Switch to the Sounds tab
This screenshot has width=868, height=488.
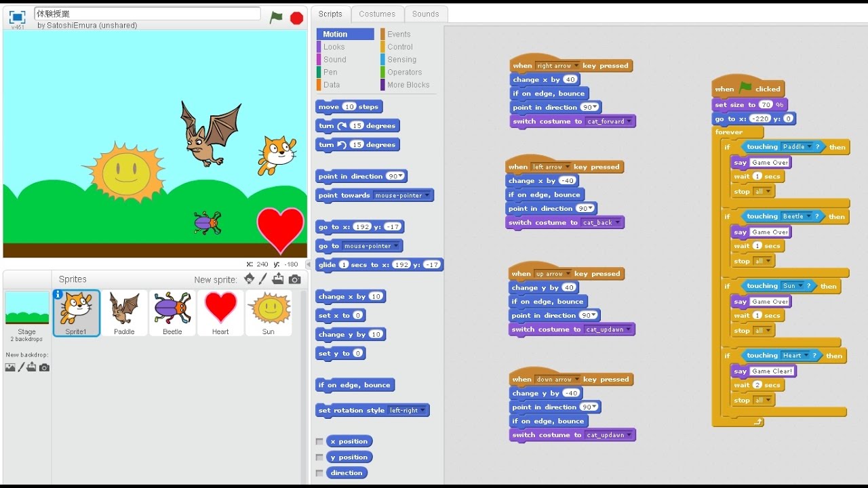[426, 14]
